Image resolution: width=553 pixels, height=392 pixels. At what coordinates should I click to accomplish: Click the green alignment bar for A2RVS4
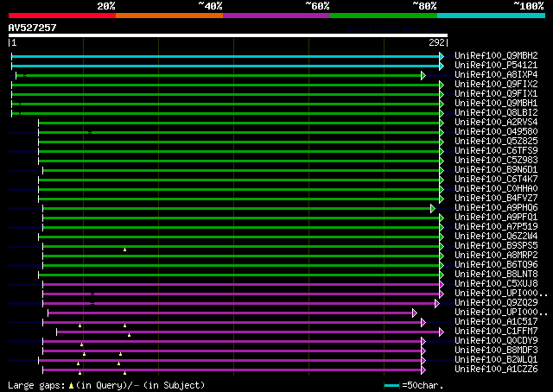click(239, 123)
